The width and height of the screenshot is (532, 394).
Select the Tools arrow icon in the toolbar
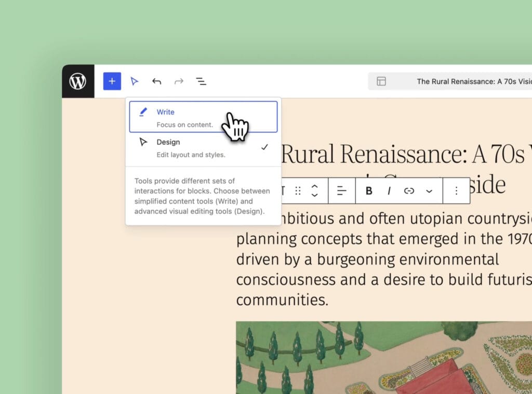(x=135, y=81)
